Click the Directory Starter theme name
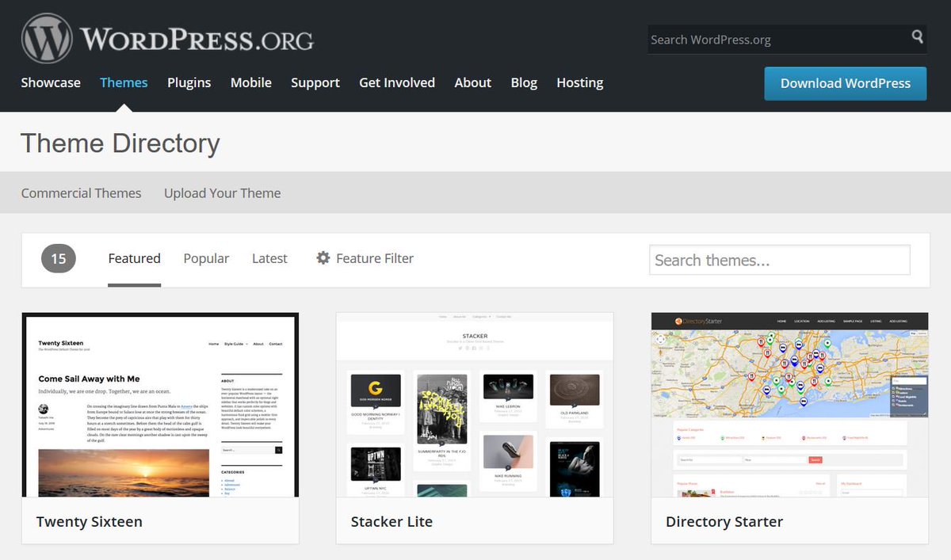The image size is (951, 560). tap(724, 521)
